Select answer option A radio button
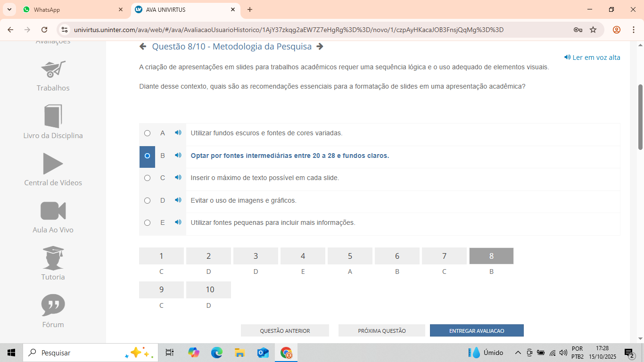 point(147,133)
